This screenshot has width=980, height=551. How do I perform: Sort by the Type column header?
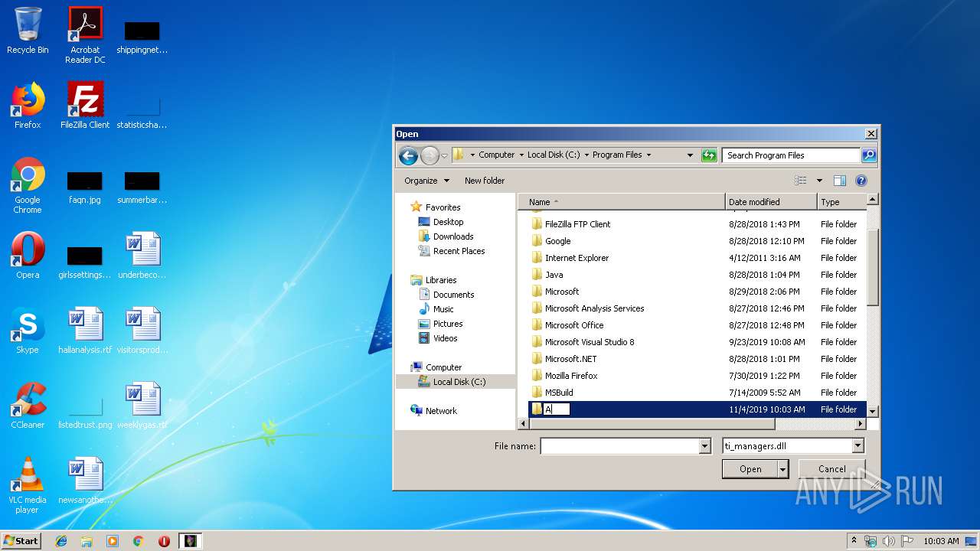(841, 202)
